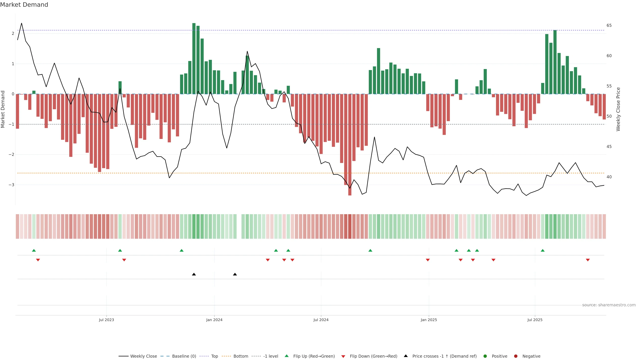The height and width of the screenshot is (362, 644).
Task: Toggle the -1 level legend item
Action: point(271,356)
